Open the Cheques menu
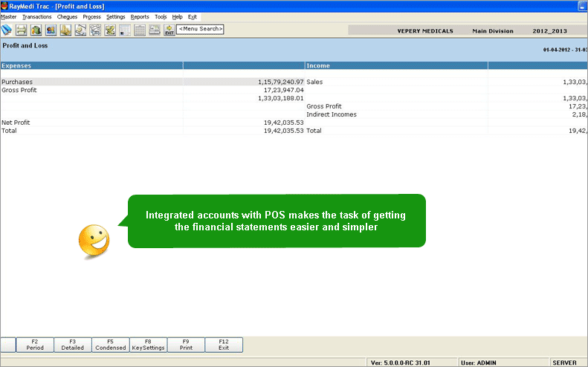 pos(67,17)
